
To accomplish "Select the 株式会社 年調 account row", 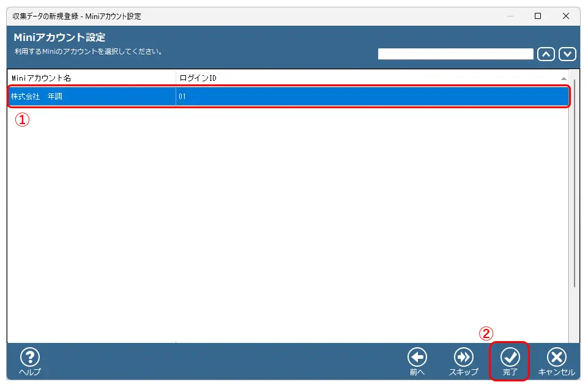I will pos(92,97).
